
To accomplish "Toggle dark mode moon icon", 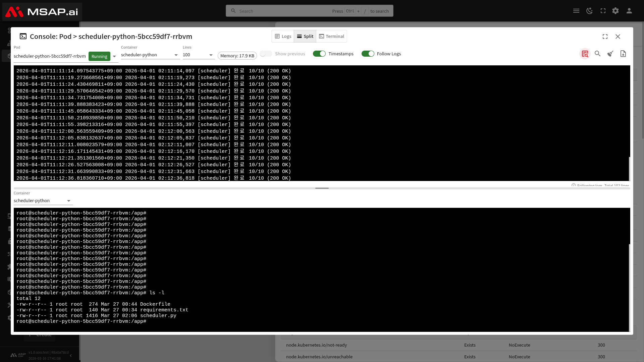I will 589,11.
